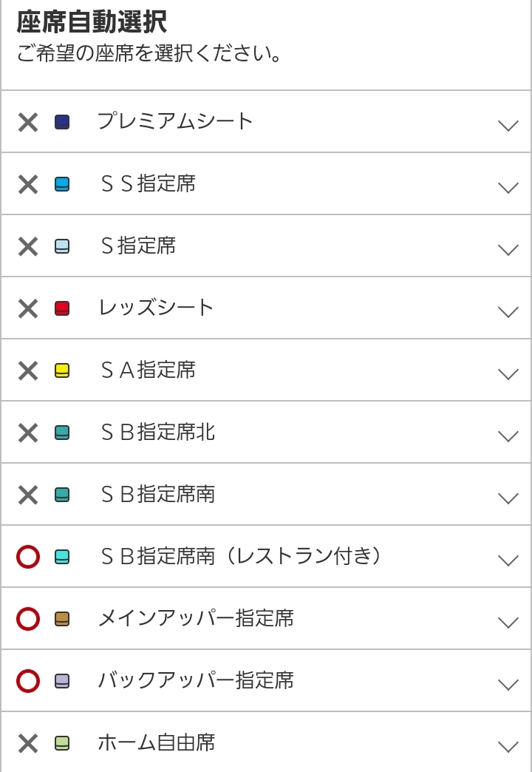Click the blue ＳＳ指定席 seat icon

click(62, 184)
